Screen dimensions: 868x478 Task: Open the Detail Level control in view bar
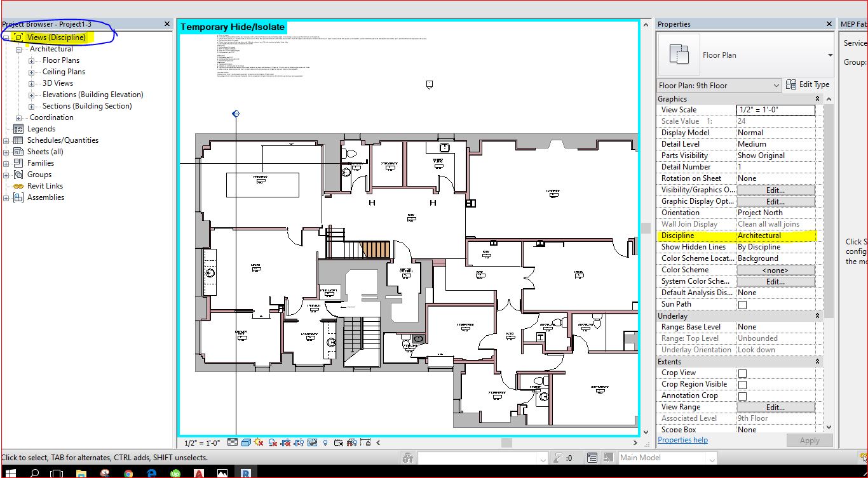[233, 442]
